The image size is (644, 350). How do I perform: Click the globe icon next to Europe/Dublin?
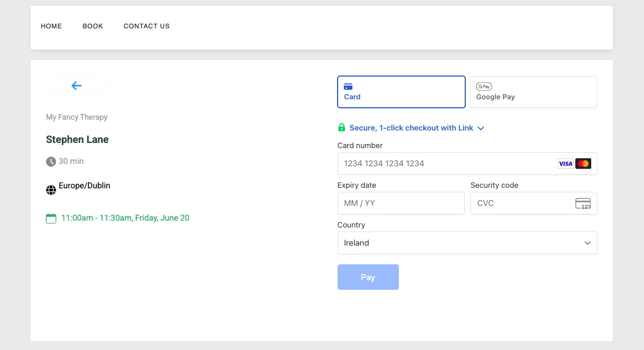tap(50, 189)
